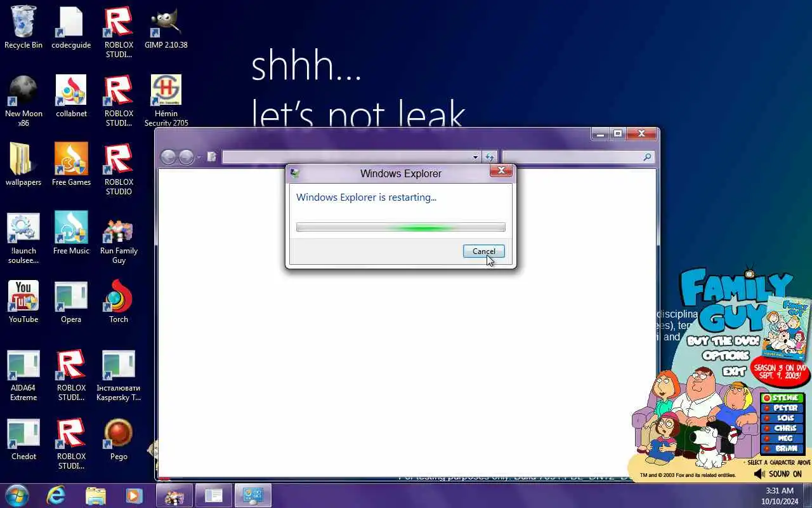Screen dimensions: 812x508
Task: Launch the Opera desktop shortcut
Action: [71, 302]
